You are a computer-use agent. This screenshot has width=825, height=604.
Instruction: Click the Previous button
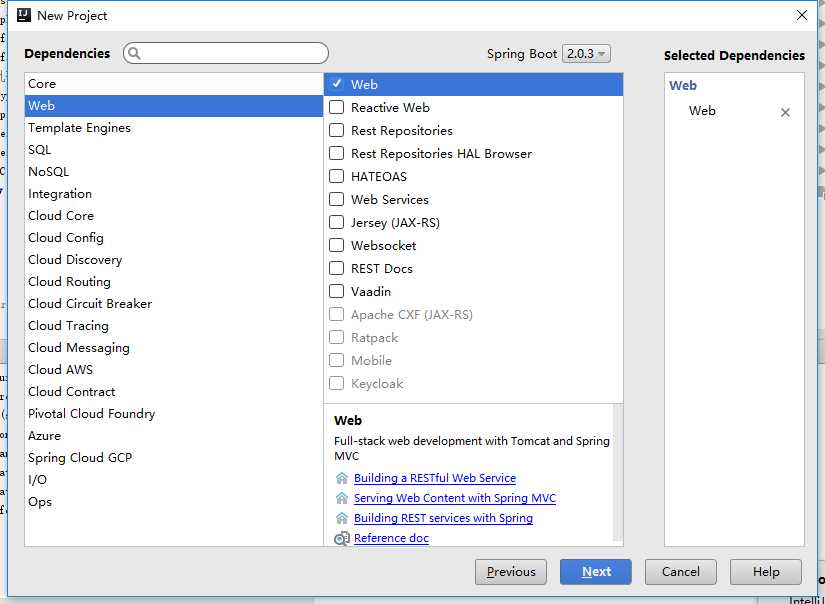(511, 572)
